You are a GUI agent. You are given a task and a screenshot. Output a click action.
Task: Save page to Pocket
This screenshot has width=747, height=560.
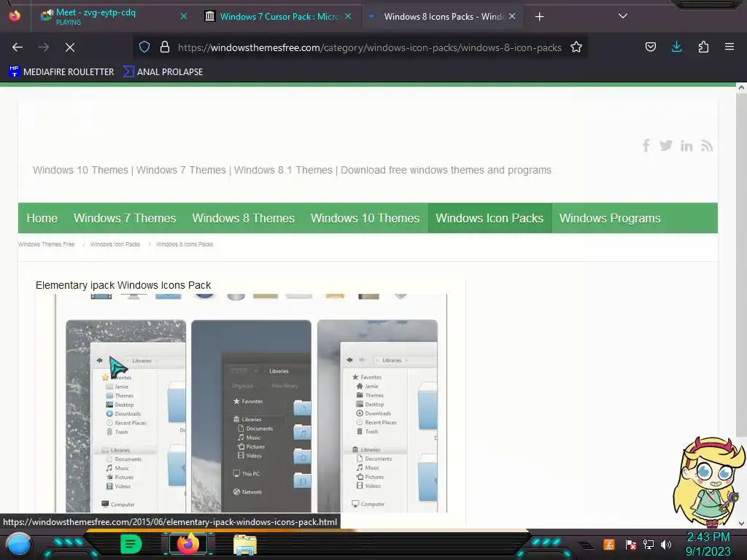click(650, 47)
